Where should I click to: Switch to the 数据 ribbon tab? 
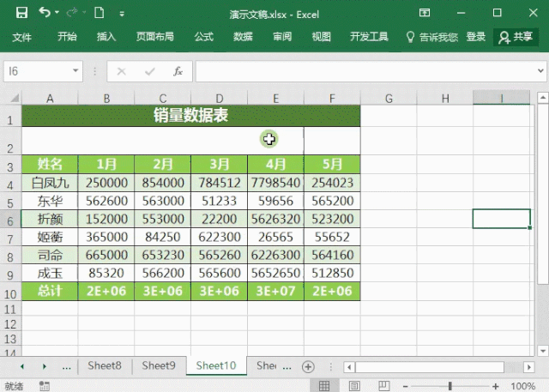pyautogui.click(x=243, y=37)
